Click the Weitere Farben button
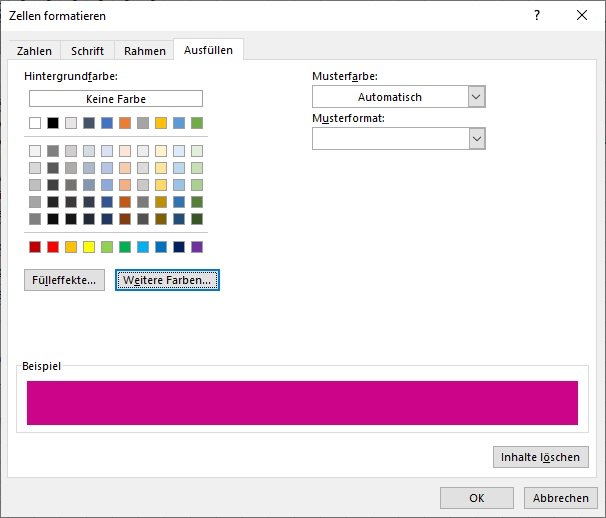 tap(167, 281)
